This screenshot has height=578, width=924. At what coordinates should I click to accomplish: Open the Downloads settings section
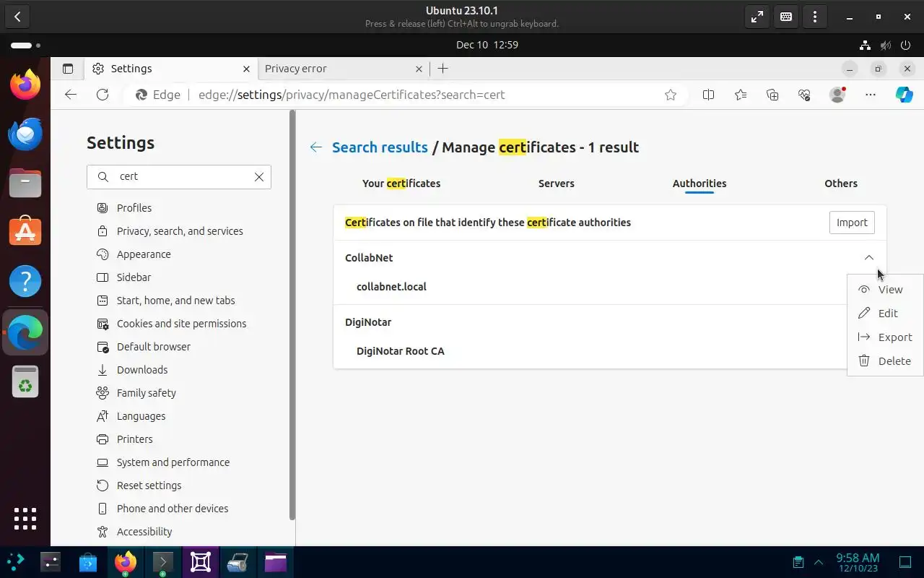142,370
